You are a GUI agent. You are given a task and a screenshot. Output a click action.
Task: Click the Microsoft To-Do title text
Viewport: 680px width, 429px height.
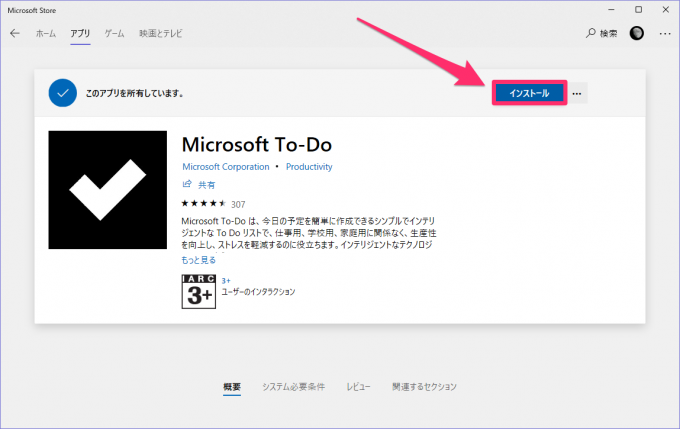point(257,144)
